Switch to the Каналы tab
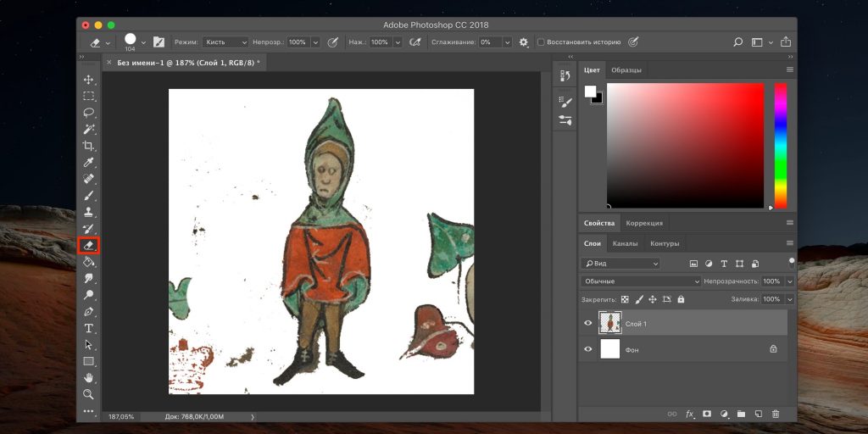Screen dimensions: 868x434 click(x=625, y=244)
